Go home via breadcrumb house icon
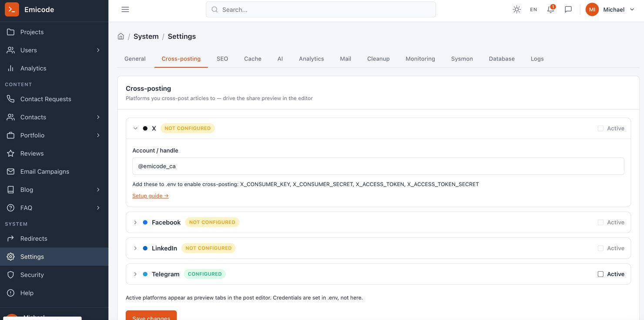The width and height of the screenshot is (644, 320). (x=121, y=37)
